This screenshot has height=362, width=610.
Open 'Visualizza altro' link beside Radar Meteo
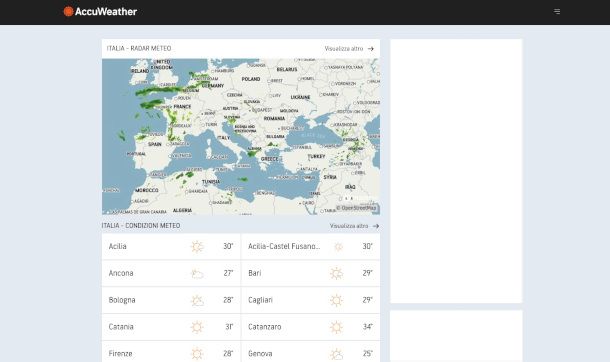(344, 49)
